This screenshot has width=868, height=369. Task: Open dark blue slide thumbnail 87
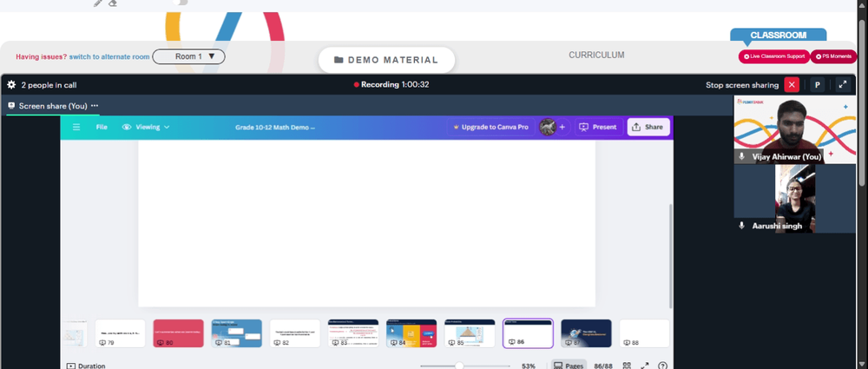pyautogui.click(x=586, y=333)
